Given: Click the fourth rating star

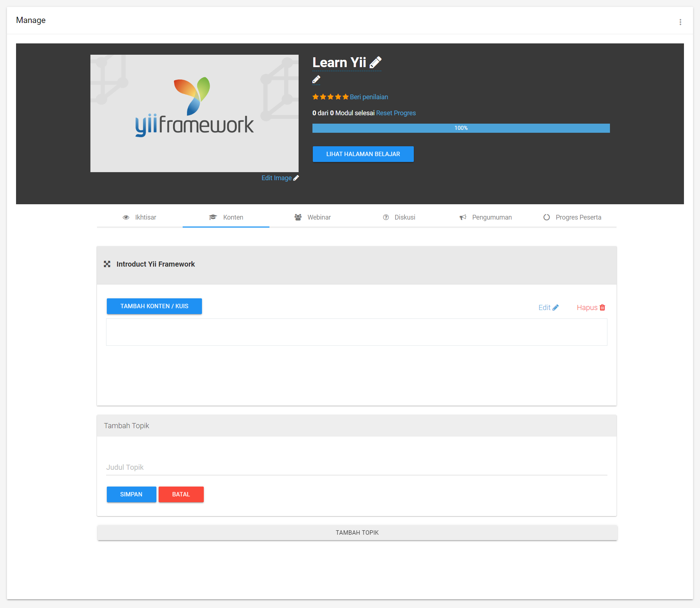Looking at the screenshot, I should (338, 97).
